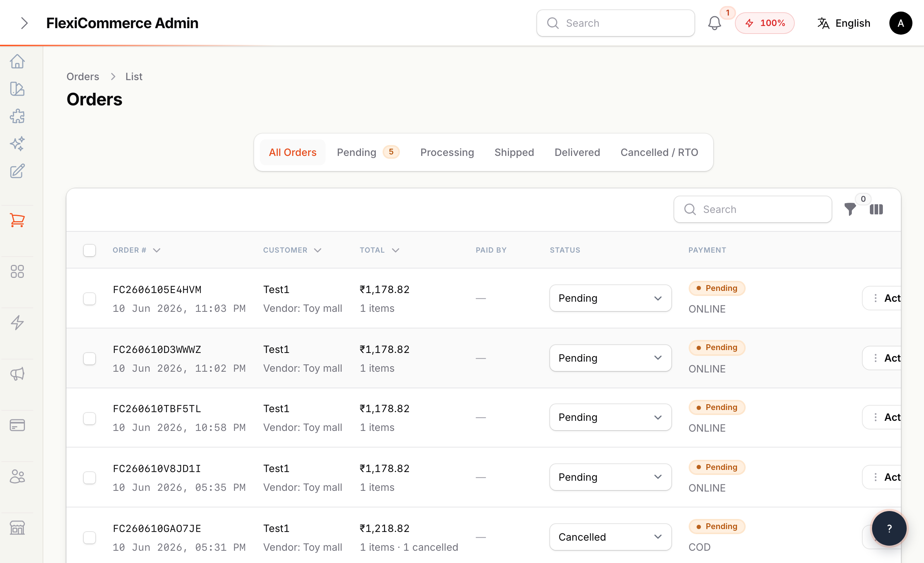Click the COD payment method label
Screen dimensions: 924x563
tap(699, 547)
